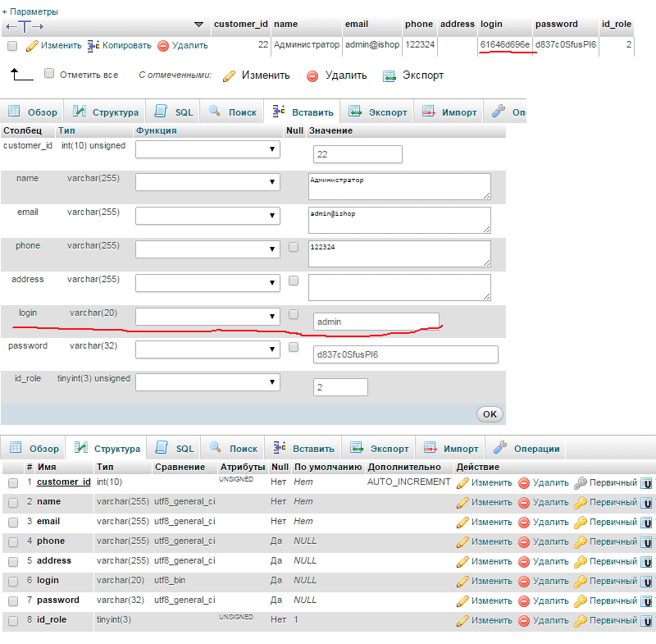Toggle the Null checkbox for login
The height and width of the screenshot is (644, 656).
(294, 314)
